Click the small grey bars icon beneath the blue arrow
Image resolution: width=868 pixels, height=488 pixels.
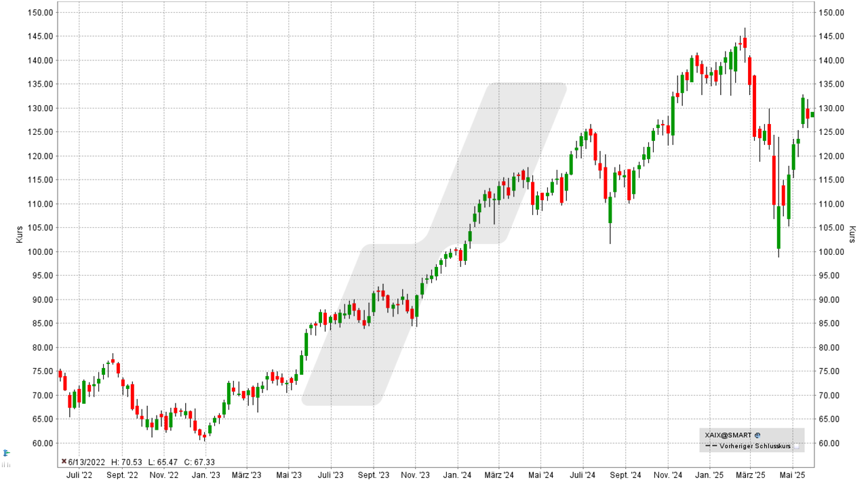(6, 465)
